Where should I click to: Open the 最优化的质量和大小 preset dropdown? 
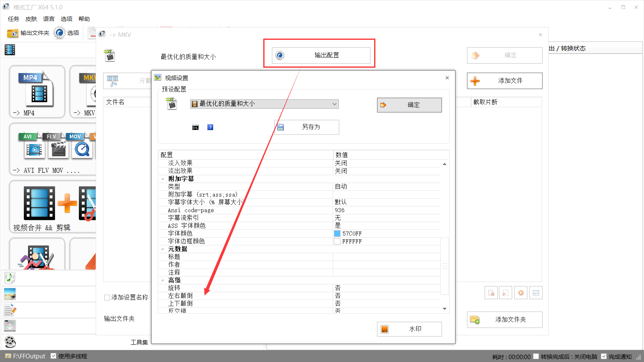(x=264, y=104)
